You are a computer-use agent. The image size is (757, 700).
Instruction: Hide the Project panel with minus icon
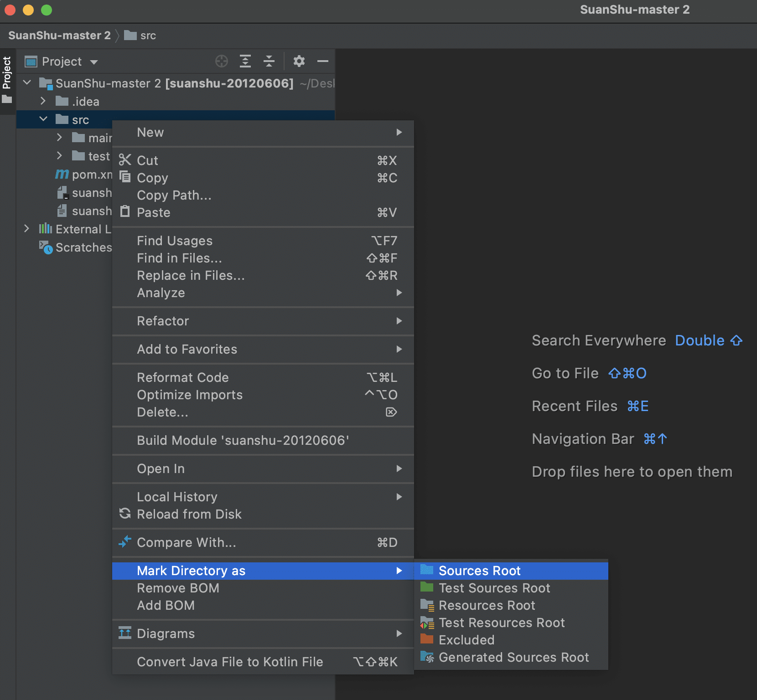[x=323, y=61]
